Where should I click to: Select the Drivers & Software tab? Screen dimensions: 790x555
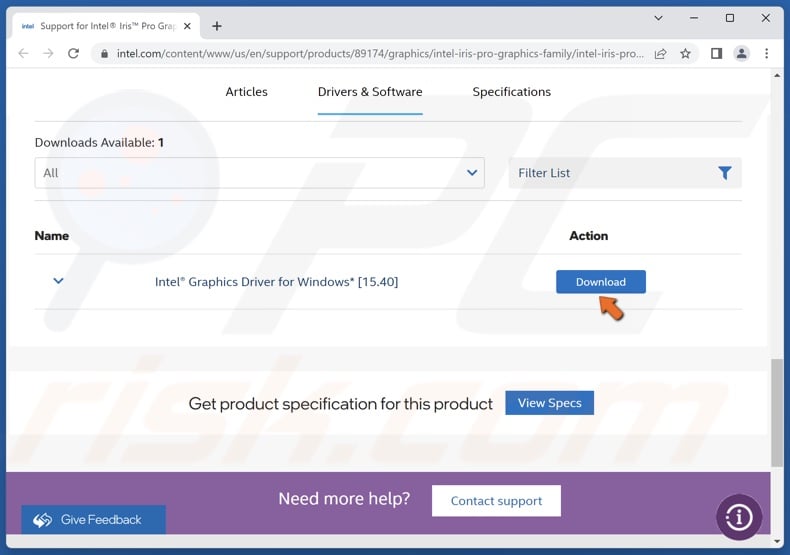(x=370, y=92)
